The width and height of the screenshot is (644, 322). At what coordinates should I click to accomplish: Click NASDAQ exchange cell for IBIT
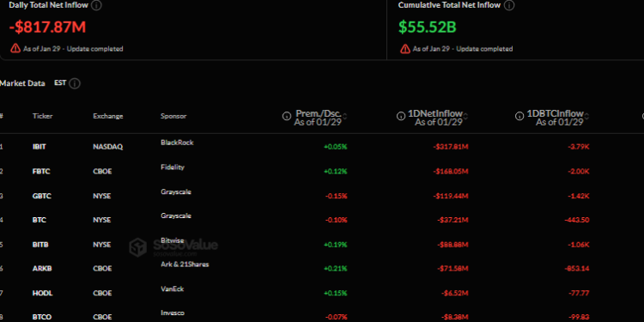(107, 147)
